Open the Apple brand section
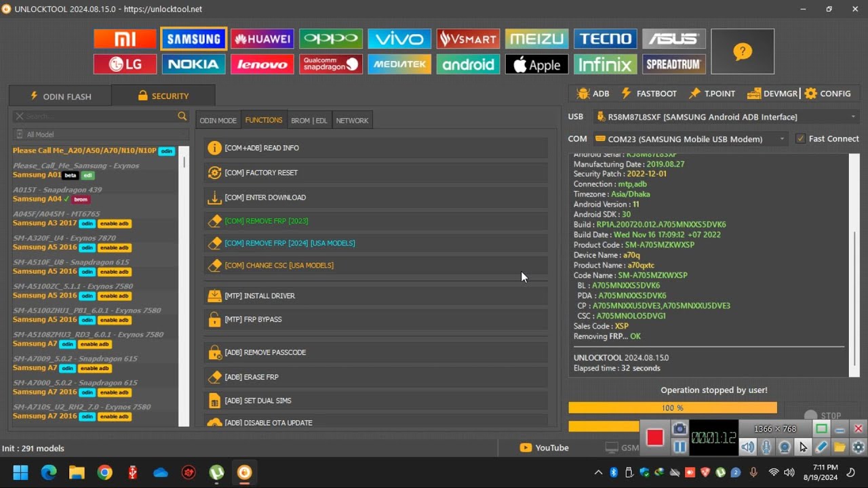The height and width of the screenshot is (488, 868). (536, 64)
